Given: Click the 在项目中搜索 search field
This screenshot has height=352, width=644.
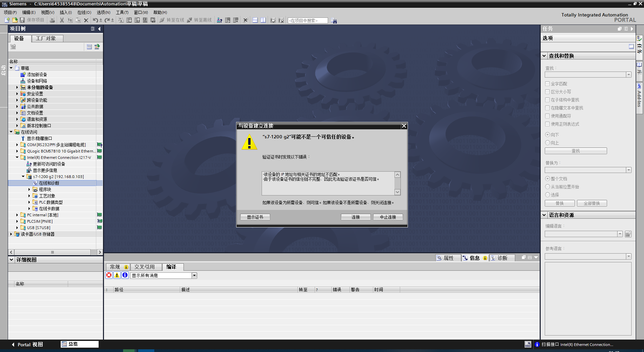Looking at the screenshot, I should point(308,20).
